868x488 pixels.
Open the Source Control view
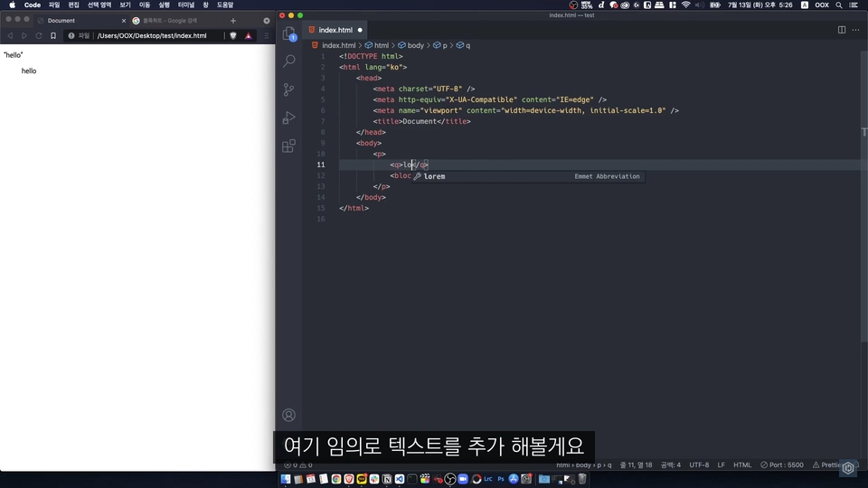[x=289, y=89]
